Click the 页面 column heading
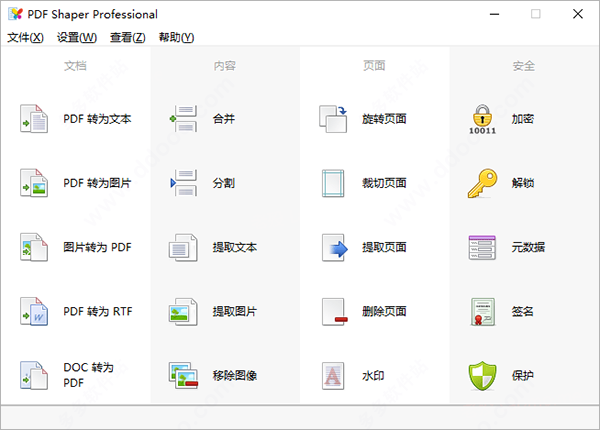The width and height of the screenshot is (600, 430). 374,66
